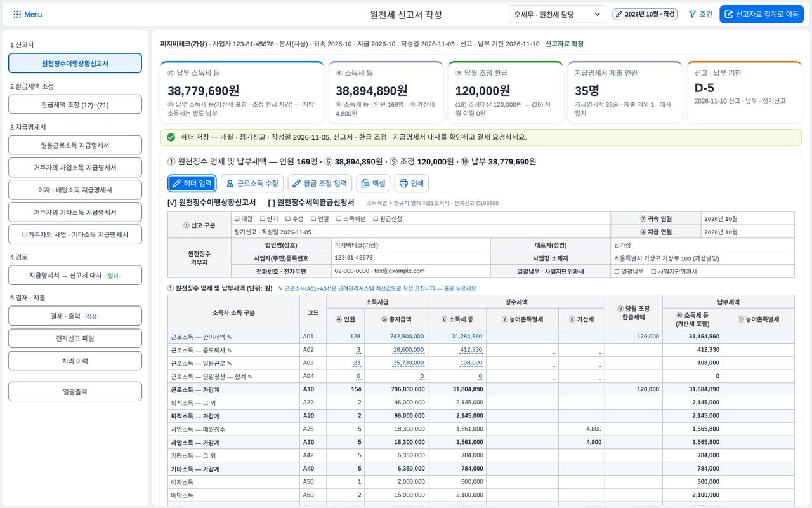Open the 오세무 · 원천세 담당 dropdown
812x508 pixels.
pos(558,14)
